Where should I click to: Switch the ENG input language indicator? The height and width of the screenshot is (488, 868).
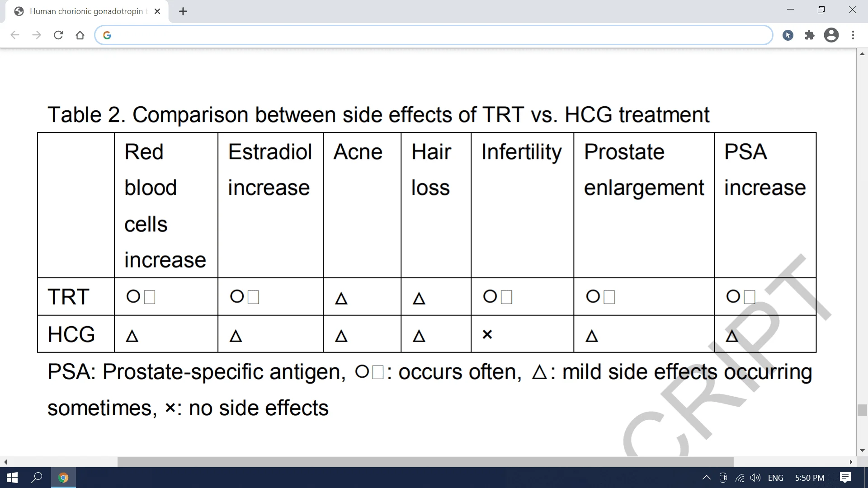pos(776,478)
